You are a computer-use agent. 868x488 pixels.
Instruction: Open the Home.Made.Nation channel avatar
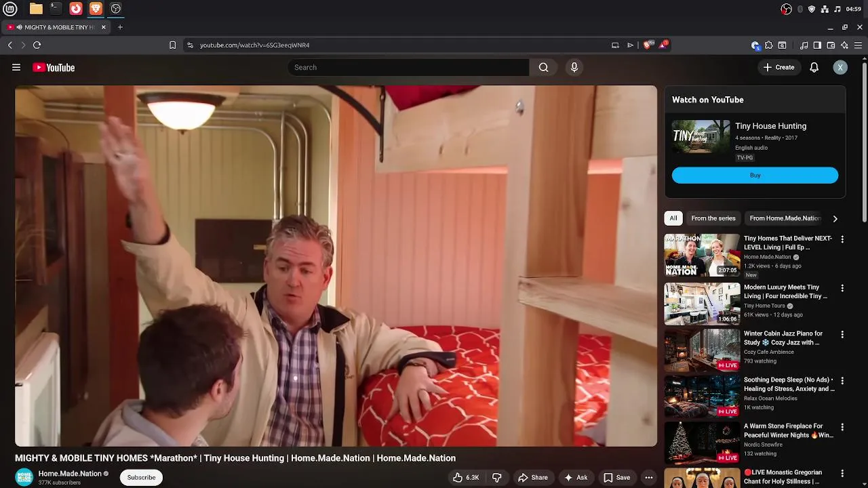(24, 477)
